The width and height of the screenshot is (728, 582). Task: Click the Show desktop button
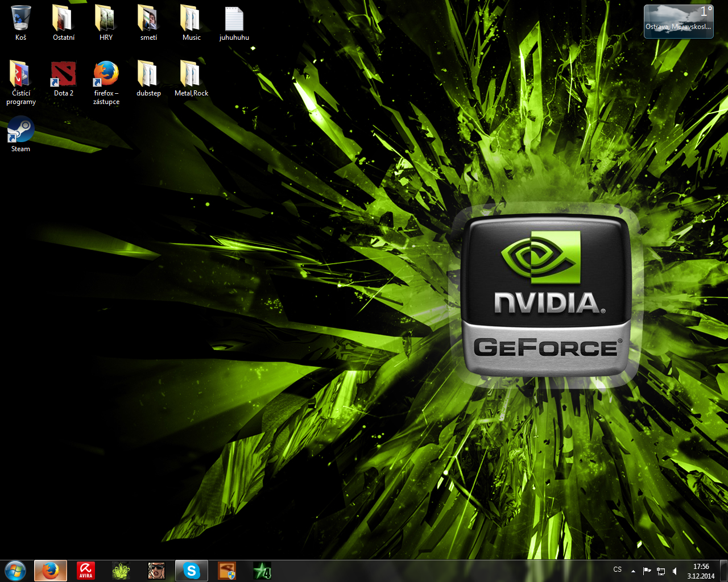coord(723,571)
